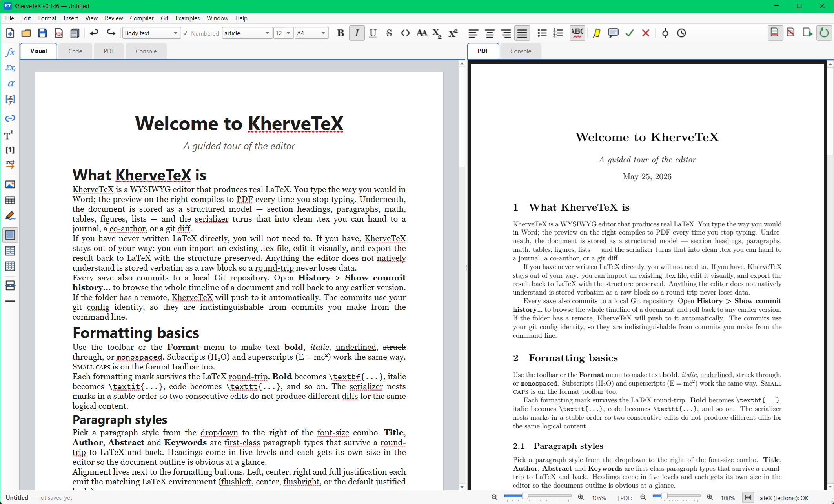
Task: Open the A4 paper size dropdown
Action: (x=311, y=33)
